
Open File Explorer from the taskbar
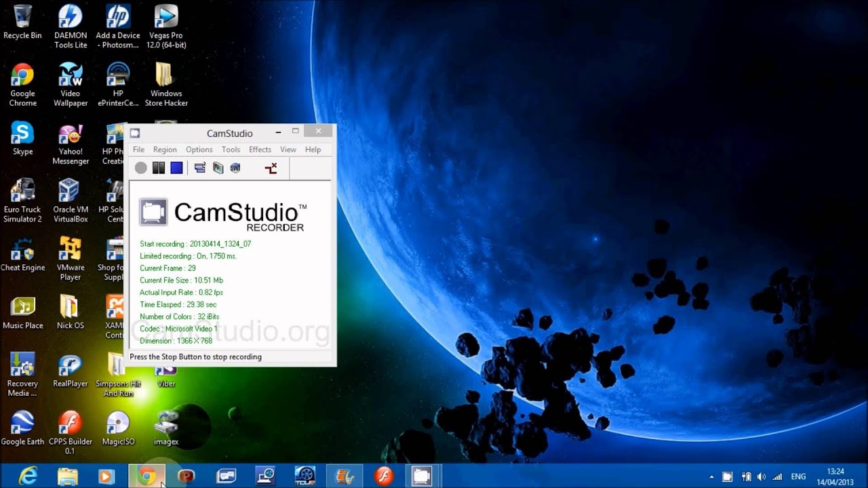pyautogui.click(x=67, y=476)
